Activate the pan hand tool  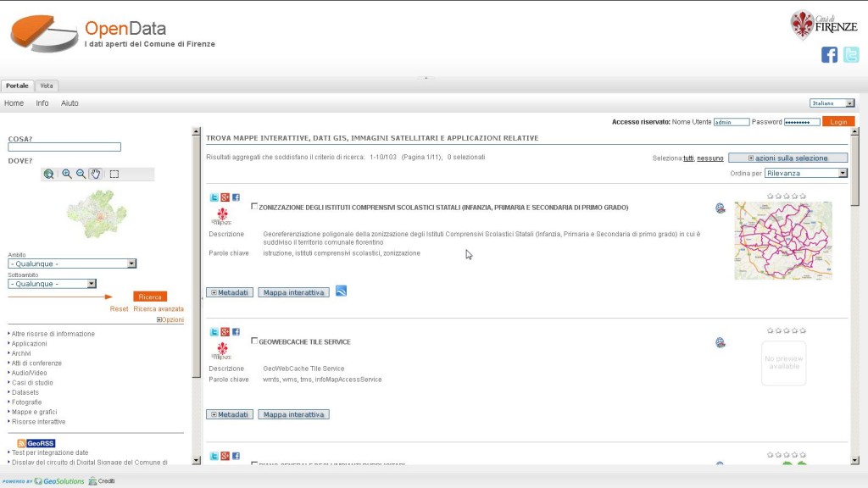pos(96,174)
